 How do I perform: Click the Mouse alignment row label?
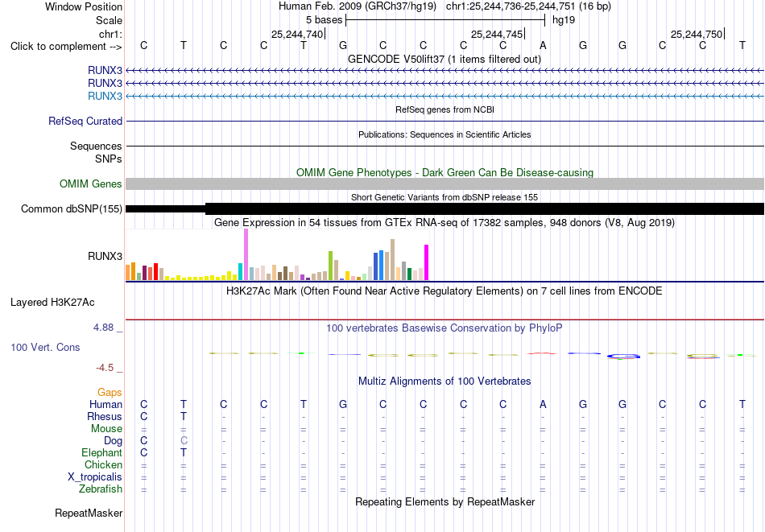[x=106, y=429]
